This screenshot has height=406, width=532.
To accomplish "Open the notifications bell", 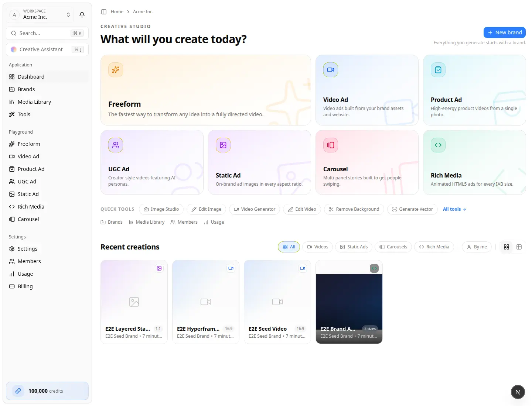I will (x=82, y=15).
